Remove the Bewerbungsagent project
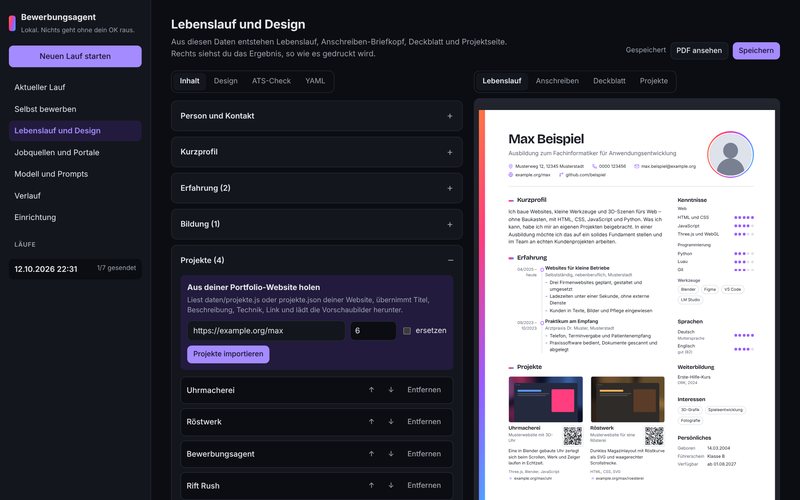800x500 pixels. point(424,454)
